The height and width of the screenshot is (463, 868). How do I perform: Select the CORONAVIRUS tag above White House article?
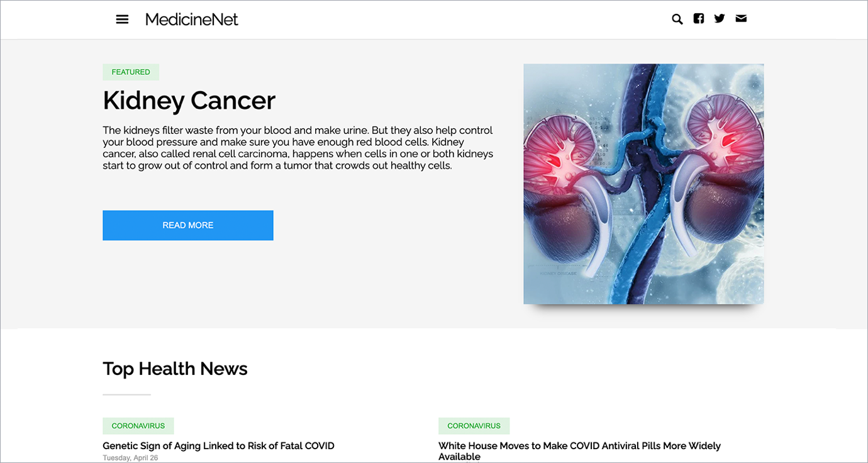[x=474, y=426]
